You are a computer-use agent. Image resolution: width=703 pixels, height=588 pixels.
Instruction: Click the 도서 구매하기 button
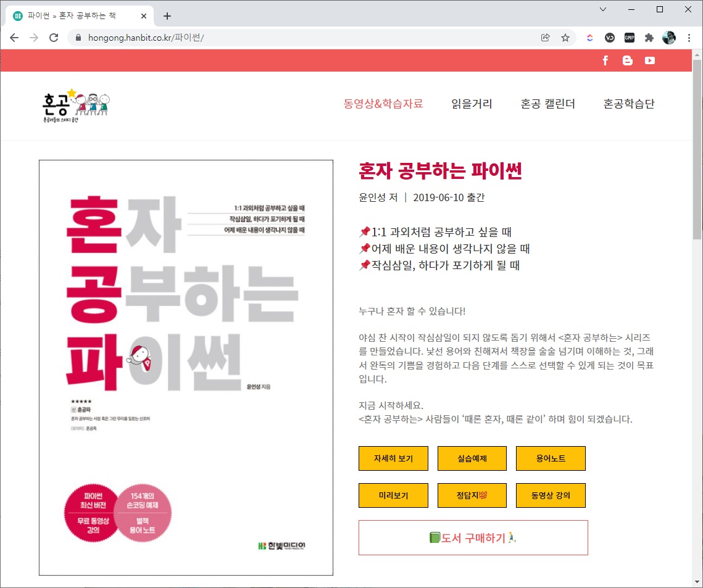473,538
